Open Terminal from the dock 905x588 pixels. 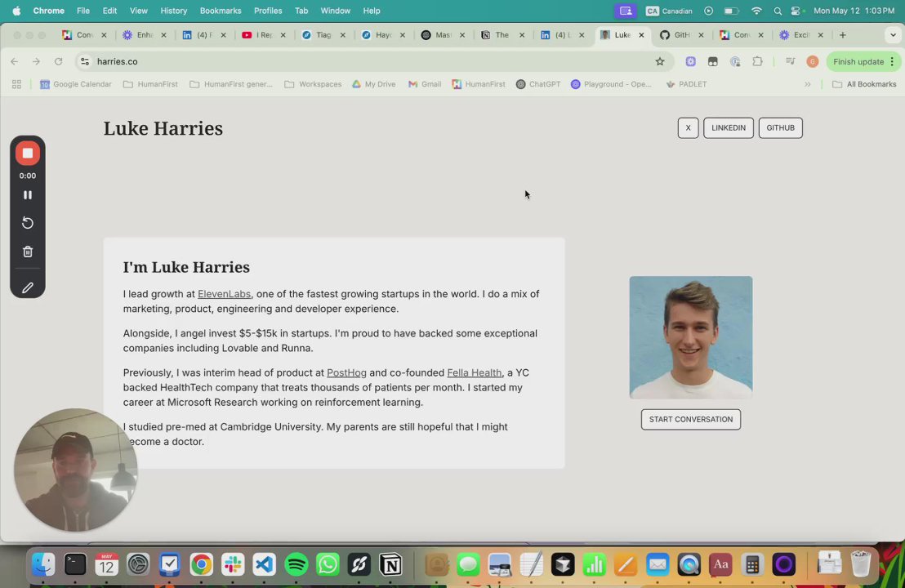point(75,564)
